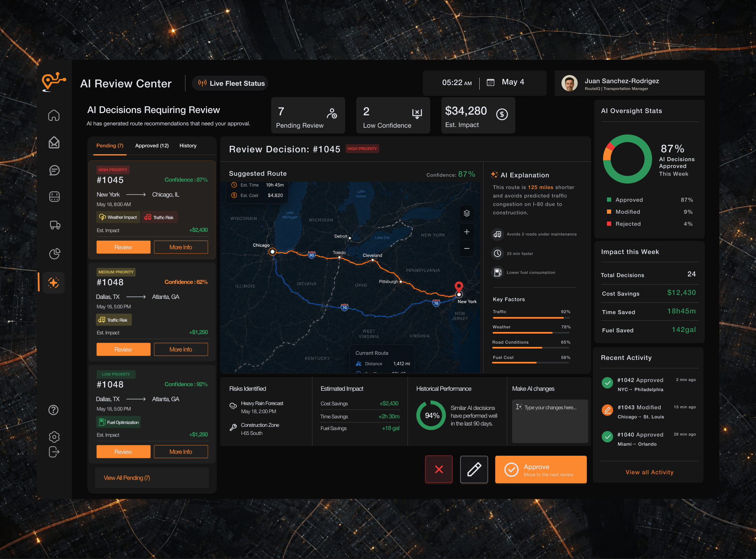Switch to the Pending (7) tab

pyautogui.click(x=109, y=146)
